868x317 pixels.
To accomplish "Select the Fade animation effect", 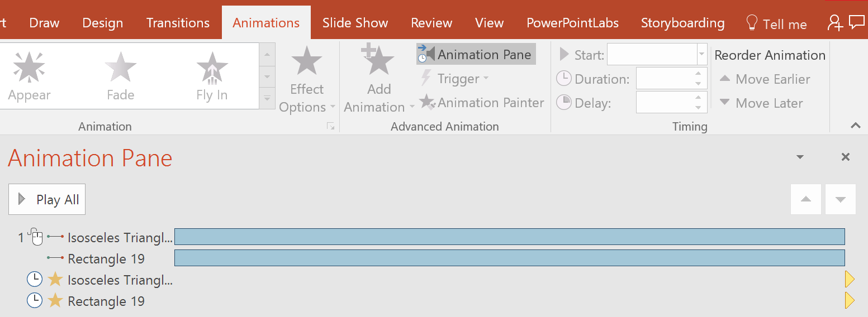I will coord(121,76).
